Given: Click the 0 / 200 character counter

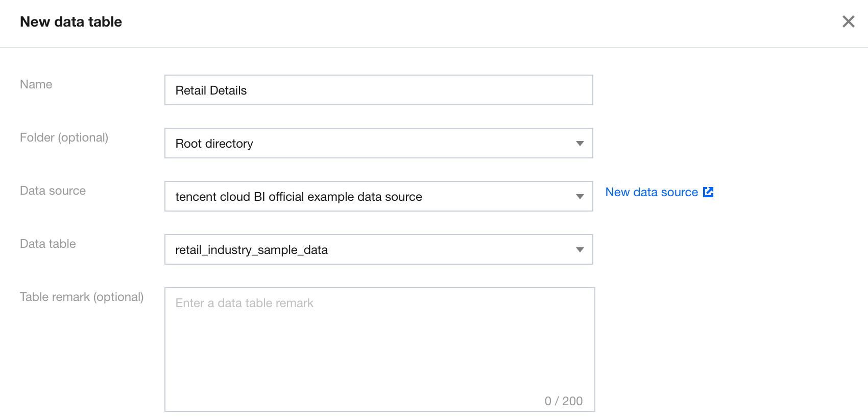Looking at the screenshot, I should tap(563, 401).
